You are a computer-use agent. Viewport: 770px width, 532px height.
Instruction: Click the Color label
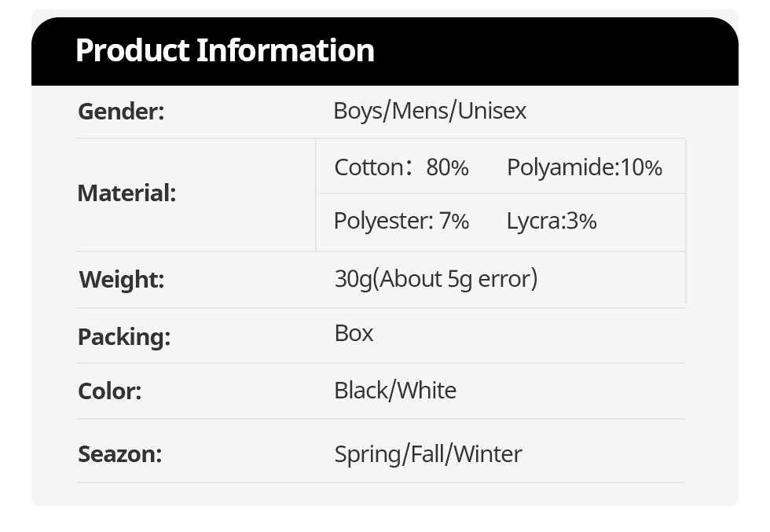tap(109, 391)
